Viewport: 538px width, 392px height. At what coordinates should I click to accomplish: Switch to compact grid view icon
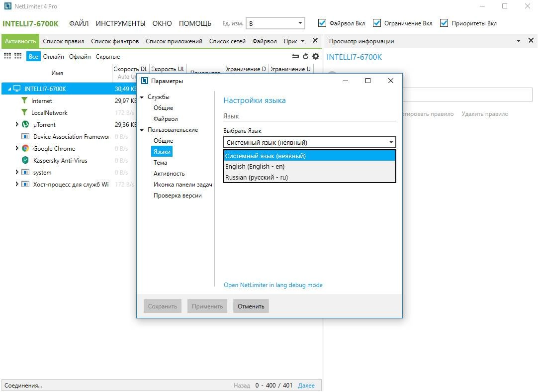[x=18, y=56]
